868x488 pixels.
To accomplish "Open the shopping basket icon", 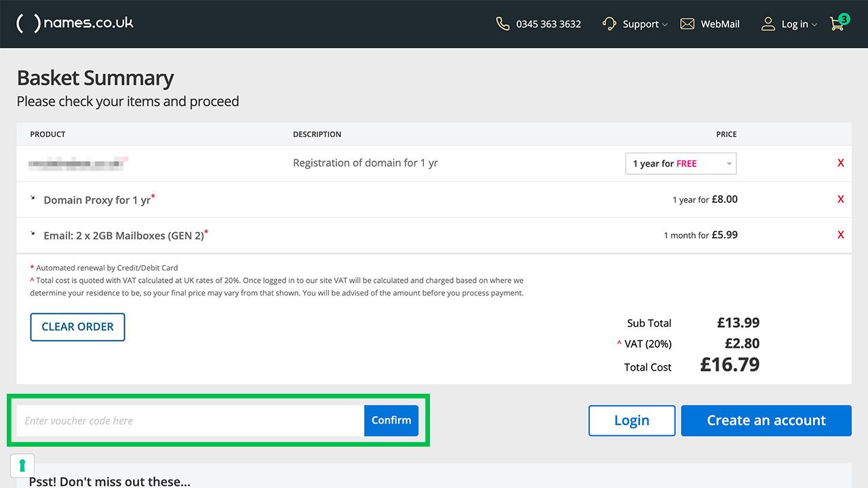I will coord(839,22).
